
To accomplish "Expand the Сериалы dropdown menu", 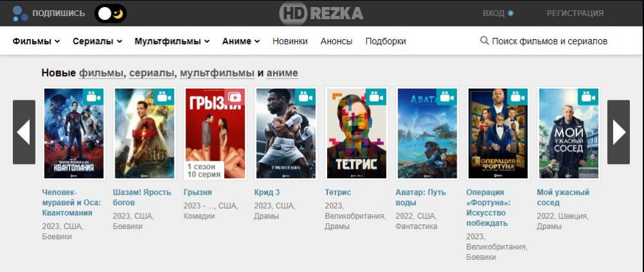I will (97, 41).
